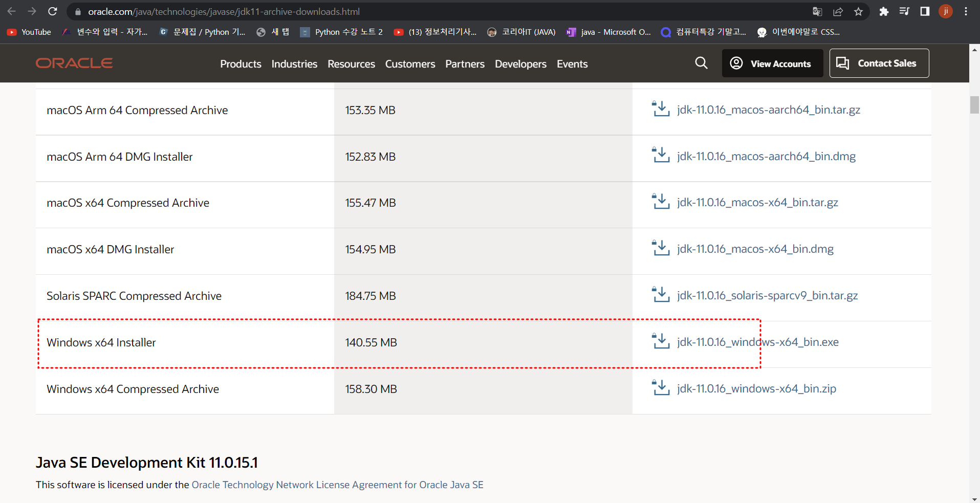
Task: Open the Oracle site search magnifier
Action: [702, 63]
